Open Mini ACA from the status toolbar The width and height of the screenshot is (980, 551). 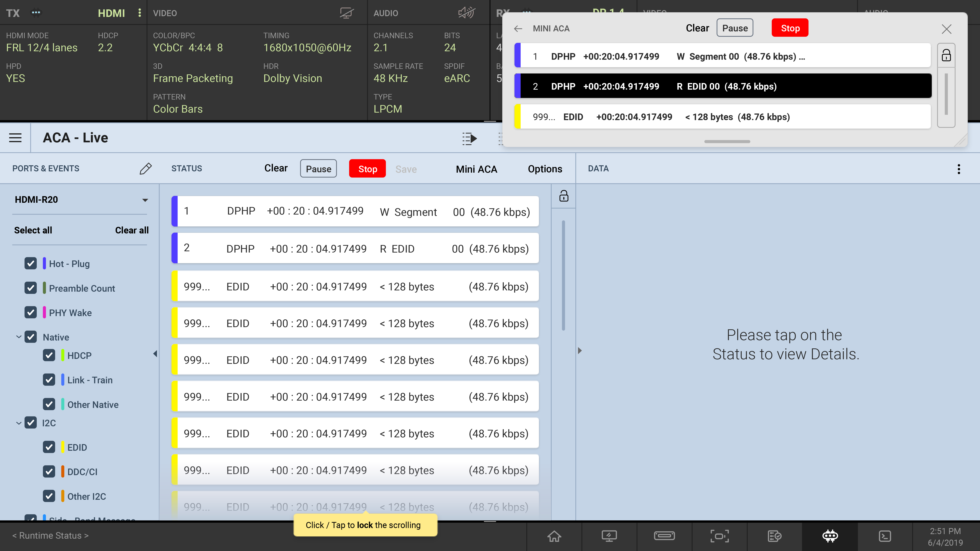(476, 169)
